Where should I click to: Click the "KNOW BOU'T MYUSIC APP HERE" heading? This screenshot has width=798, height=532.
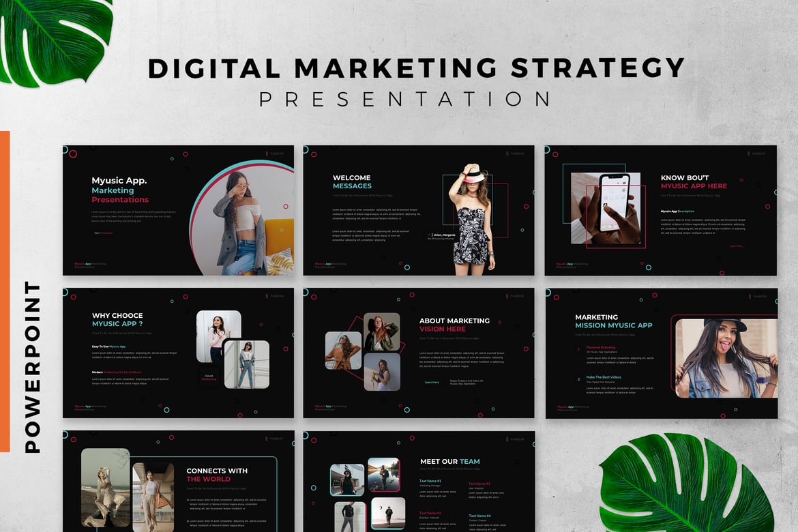point(694,181)
